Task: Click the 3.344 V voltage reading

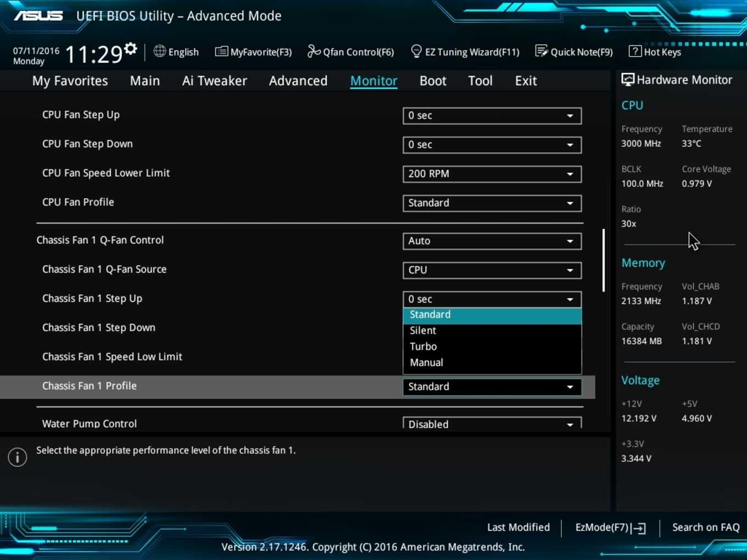Action: point(636,458)
